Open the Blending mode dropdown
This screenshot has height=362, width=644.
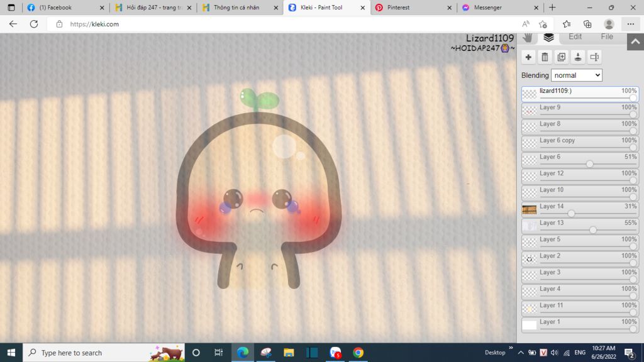click(576, 75)
